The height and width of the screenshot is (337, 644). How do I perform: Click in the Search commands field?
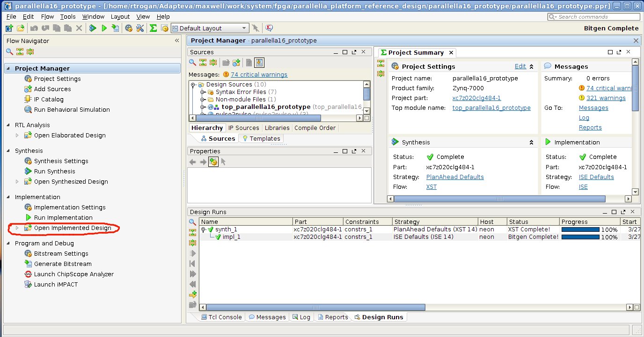click(x=595, y=17)
